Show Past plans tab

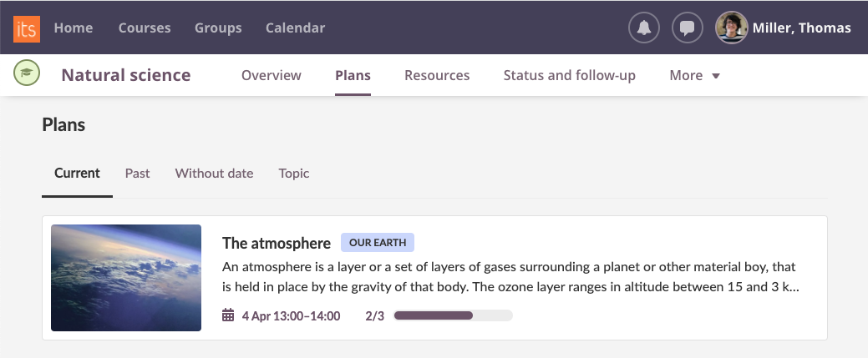click(x=138, y=173)
